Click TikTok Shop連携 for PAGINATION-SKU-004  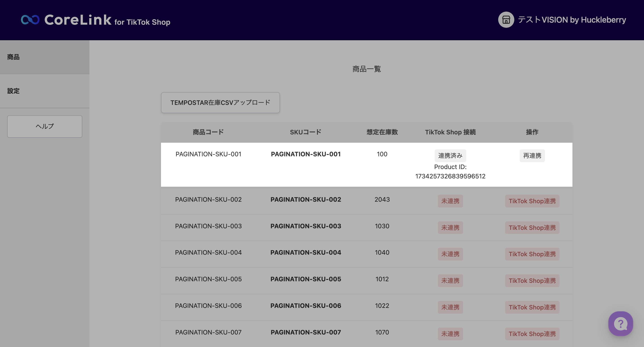532,254
